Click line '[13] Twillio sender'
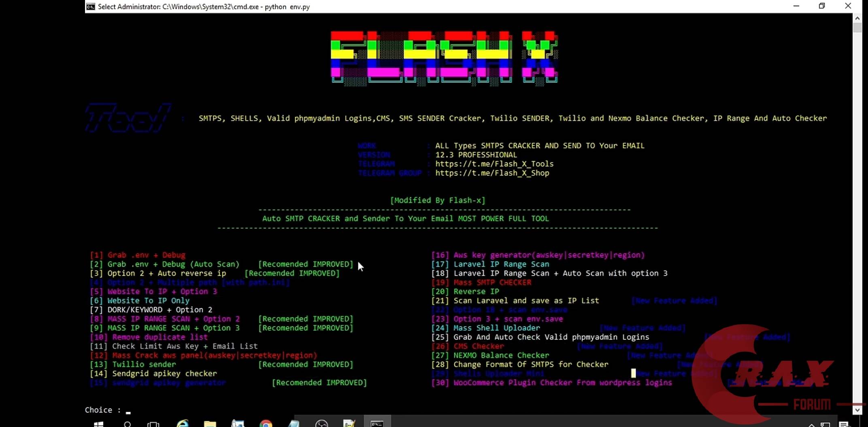This screenshot has height=427, width=868. pos(133,364)
